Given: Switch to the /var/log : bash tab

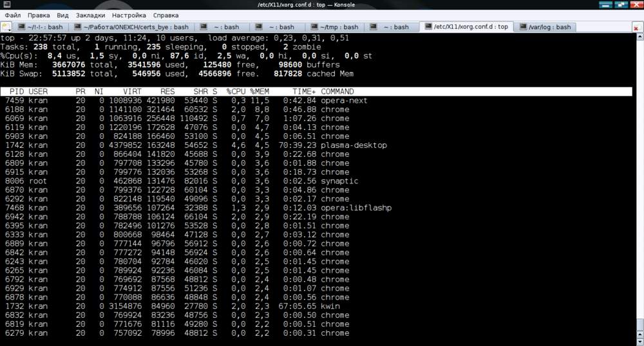Looking at the screenshot, I should 545,27.
